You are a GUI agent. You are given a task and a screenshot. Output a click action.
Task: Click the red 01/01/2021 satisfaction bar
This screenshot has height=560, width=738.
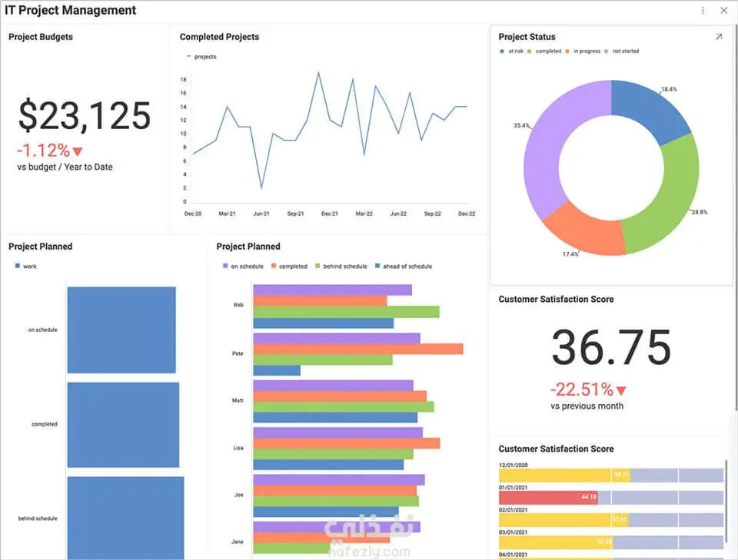tap(548, 498)
